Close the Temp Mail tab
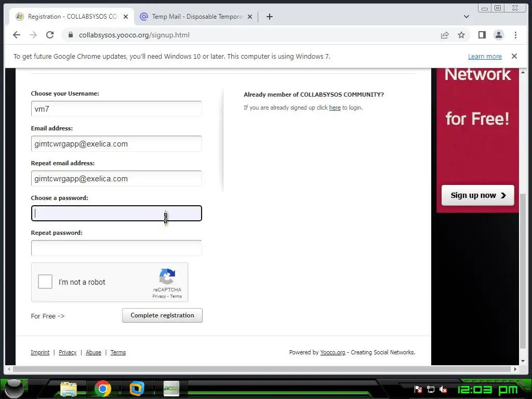 (250, 17)
